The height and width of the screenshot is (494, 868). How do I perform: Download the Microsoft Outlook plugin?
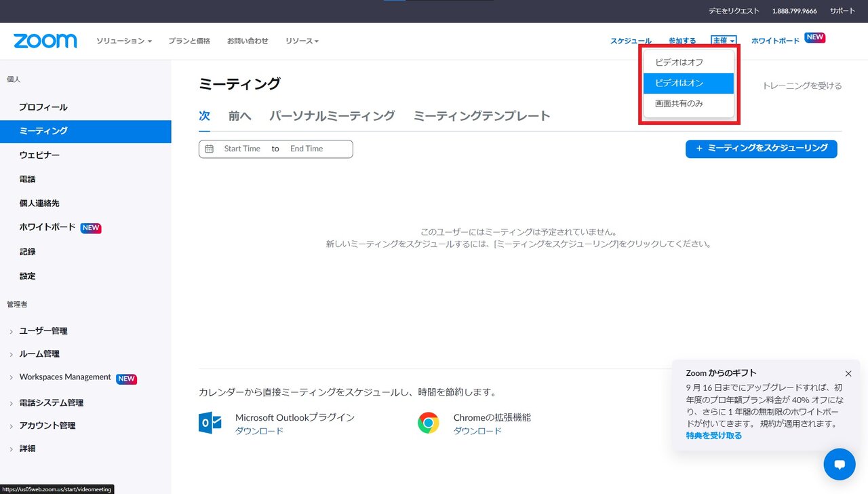(x=259, y=431)
